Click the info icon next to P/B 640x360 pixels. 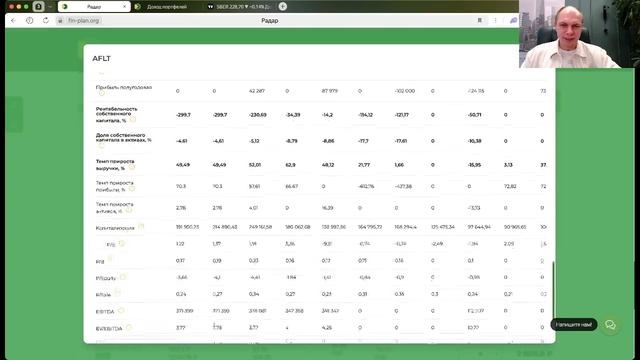110,259
